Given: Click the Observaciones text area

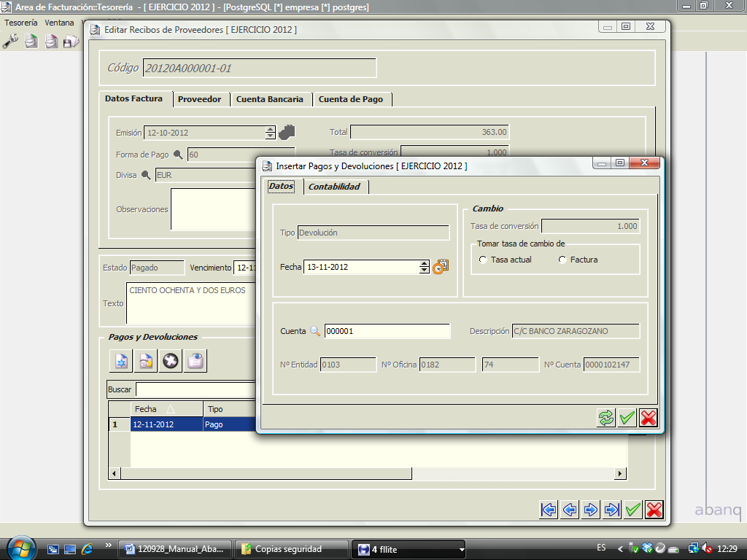Looking at the screenshot, I should [x=213, y=209].
